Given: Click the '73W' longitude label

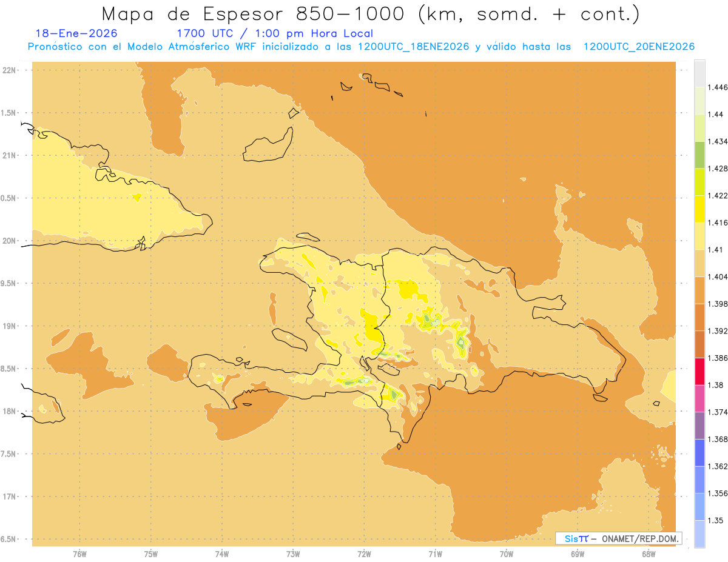Looking at the screenshot, I should (293, 554).
